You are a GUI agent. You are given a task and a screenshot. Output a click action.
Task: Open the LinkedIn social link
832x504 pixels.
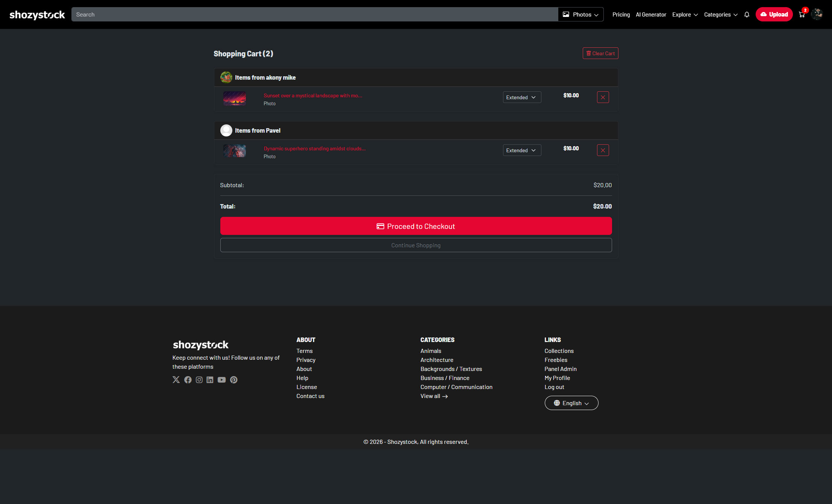[210, 380]
